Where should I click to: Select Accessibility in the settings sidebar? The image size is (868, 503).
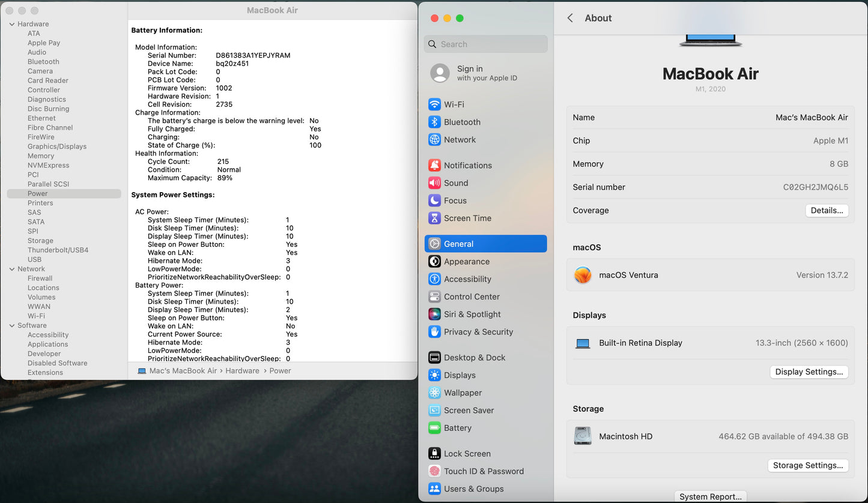tap(467, 279)
